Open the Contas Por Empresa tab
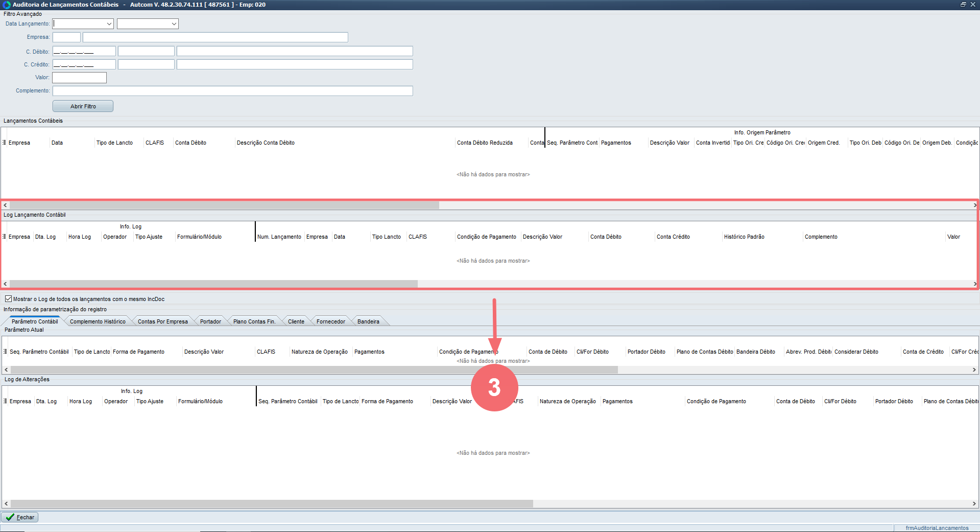980x532 pixels. (162, 321)
